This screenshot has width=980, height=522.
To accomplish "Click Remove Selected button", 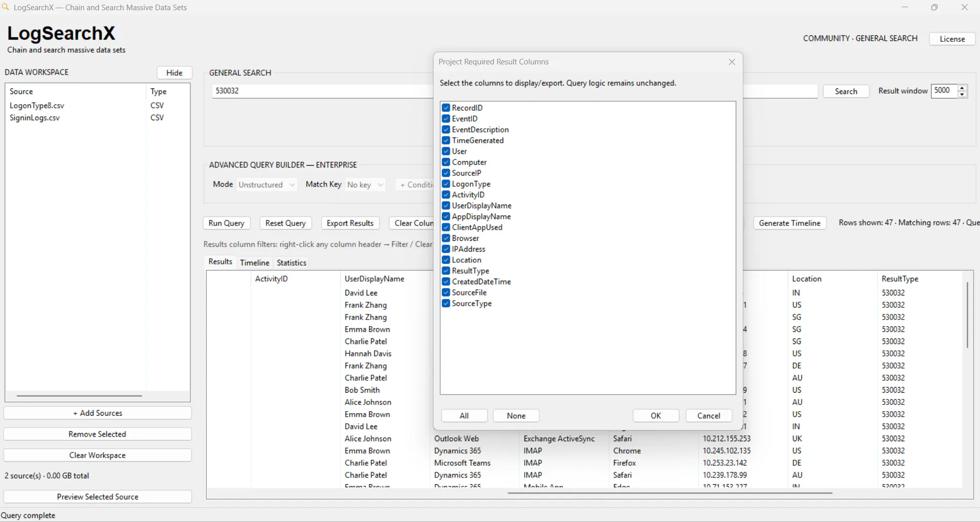I will tap(98, 434).
